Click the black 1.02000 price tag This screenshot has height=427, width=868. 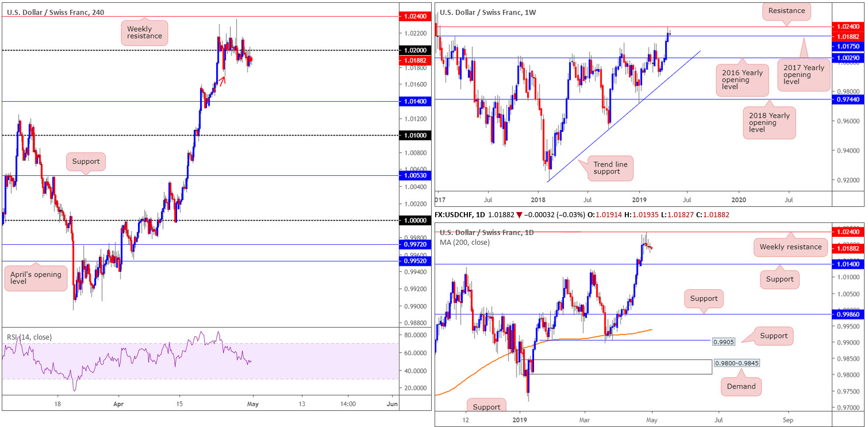414,51
